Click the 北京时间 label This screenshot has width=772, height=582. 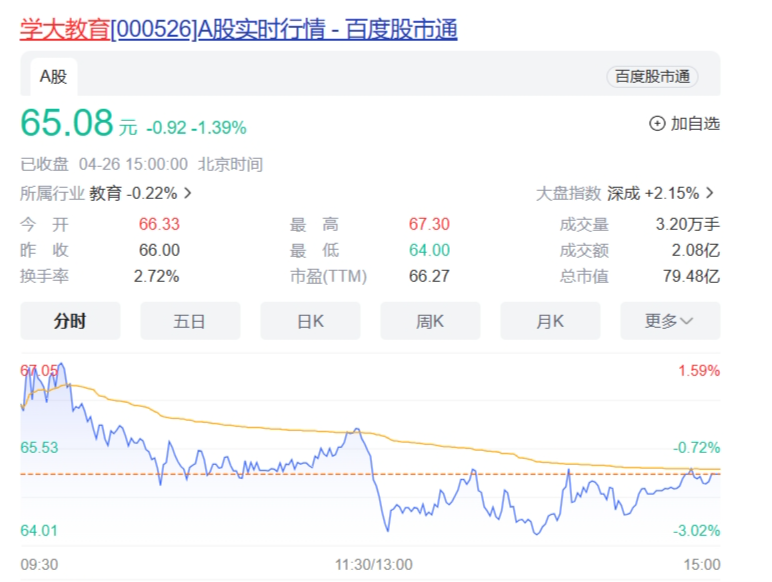(x=230, y=164)
